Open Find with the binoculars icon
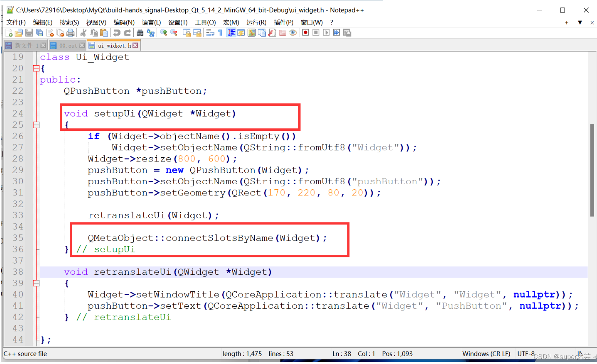Viewport: 597px width, 364px height. 140,33
